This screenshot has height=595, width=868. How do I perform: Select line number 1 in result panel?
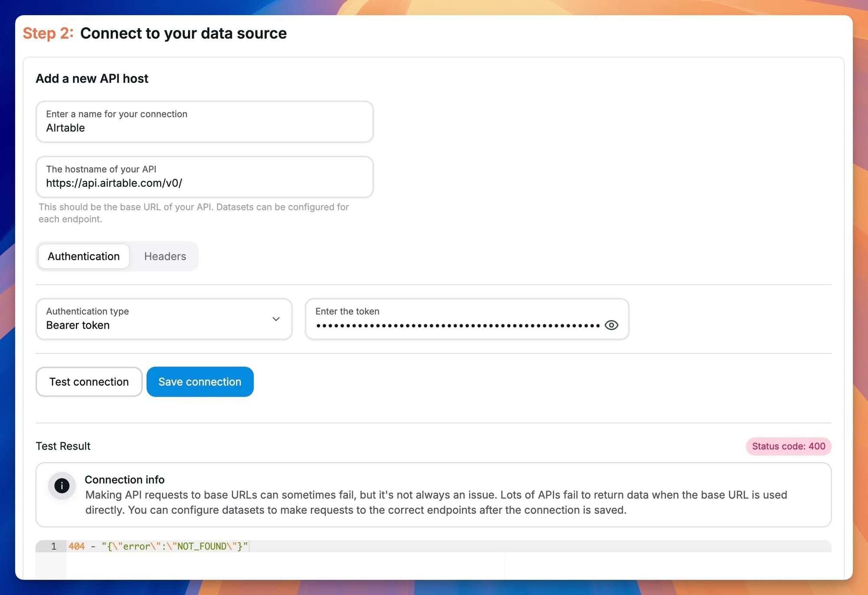tap(53, 546)
